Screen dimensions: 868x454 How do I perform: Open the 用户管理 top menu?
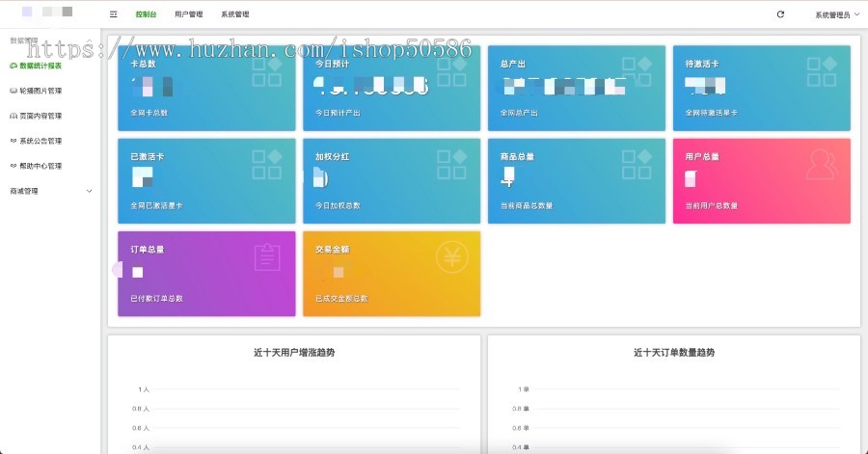point(189,14)
